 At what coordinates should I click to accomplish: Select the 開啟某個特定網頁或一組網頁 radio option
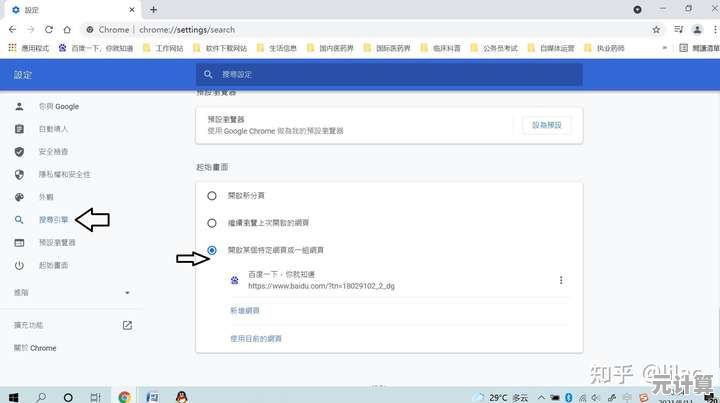212,250
